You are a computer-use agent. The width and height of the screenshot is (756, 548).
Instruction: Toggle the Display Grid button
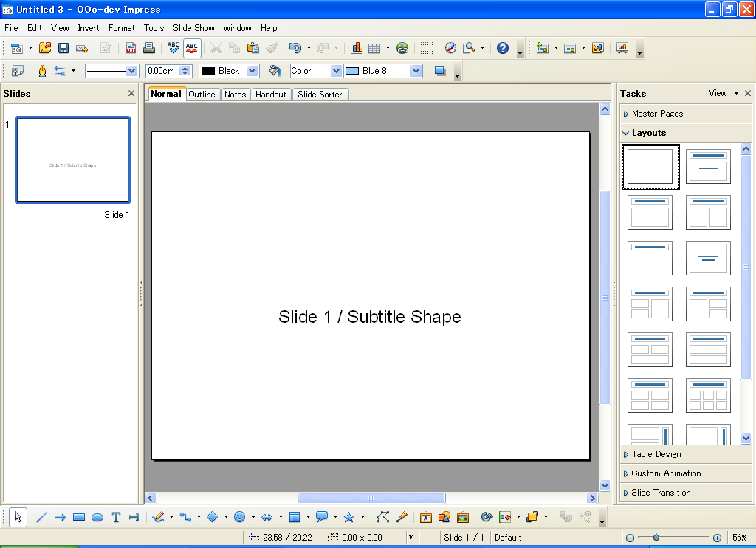(426, 48)
